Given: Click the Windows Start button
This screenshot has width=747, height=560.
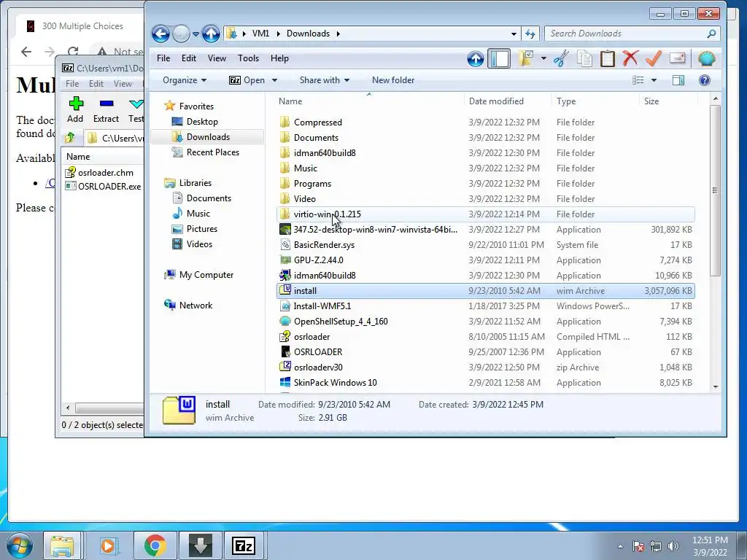Looking at the screenshot, I should click(x=20, y=545).
